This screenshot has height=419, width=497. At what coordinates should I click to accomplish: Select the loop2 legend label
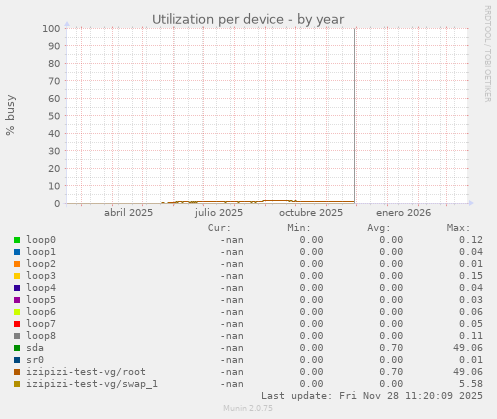point(41,264)
